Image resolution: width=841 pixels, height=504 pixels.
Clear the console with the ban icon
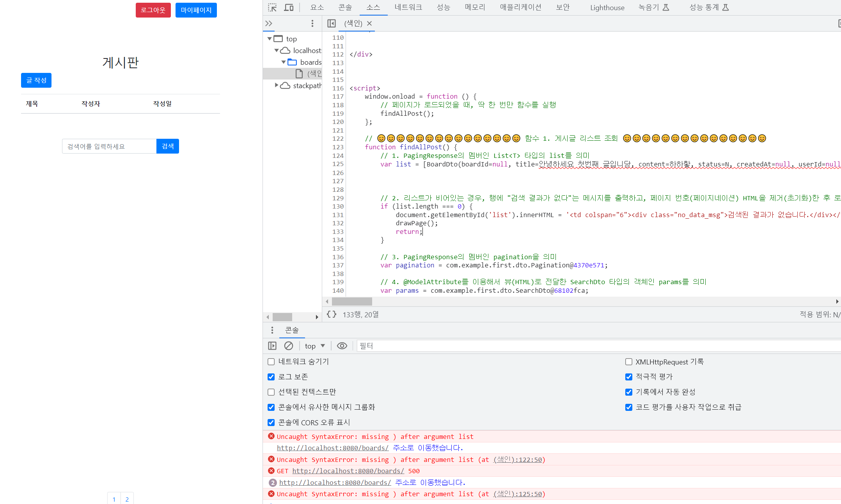pyautogui.click(x=288, y=346)
